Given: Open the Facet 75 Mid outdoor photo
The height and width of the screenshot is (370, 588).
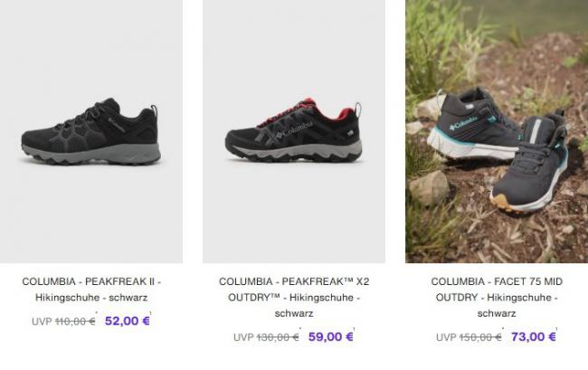Looking at the screenshot, I should coord(497,131).
